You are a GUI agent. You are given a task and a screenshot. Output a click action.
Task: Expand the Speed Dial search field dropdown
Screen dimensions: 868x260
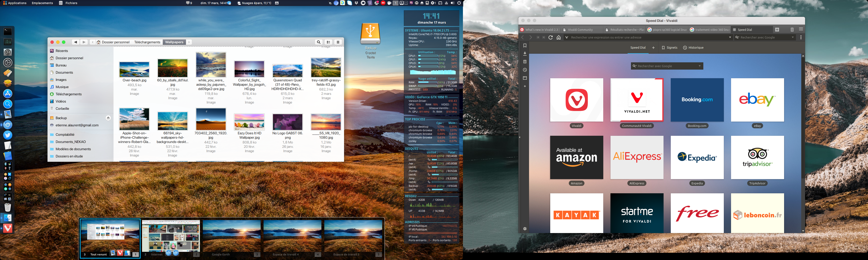(x=699, y=66)
